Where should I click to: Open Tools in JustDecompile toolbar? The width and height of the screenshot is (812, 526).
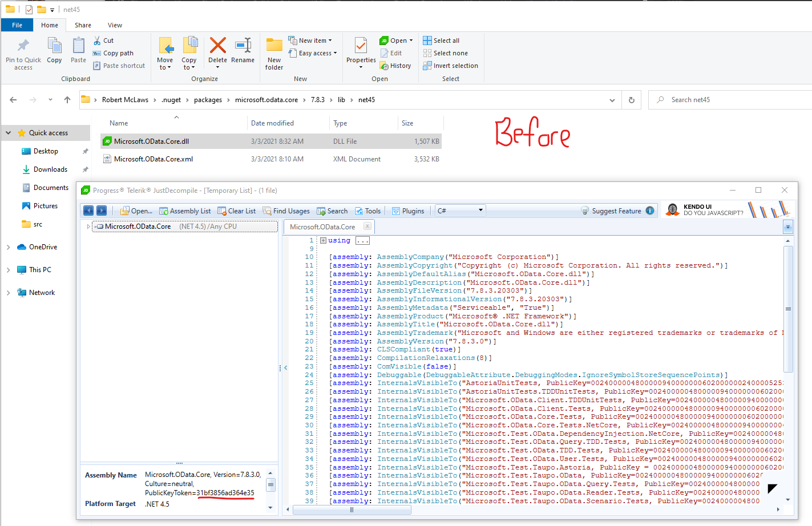[x=367, y=211]
